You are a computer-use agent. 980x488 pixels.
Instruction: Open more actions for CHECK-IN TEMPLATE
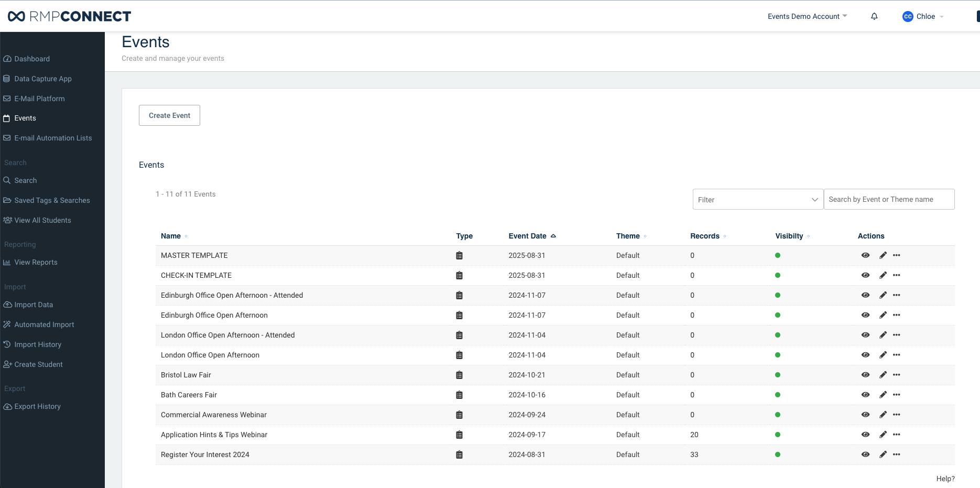897,275
